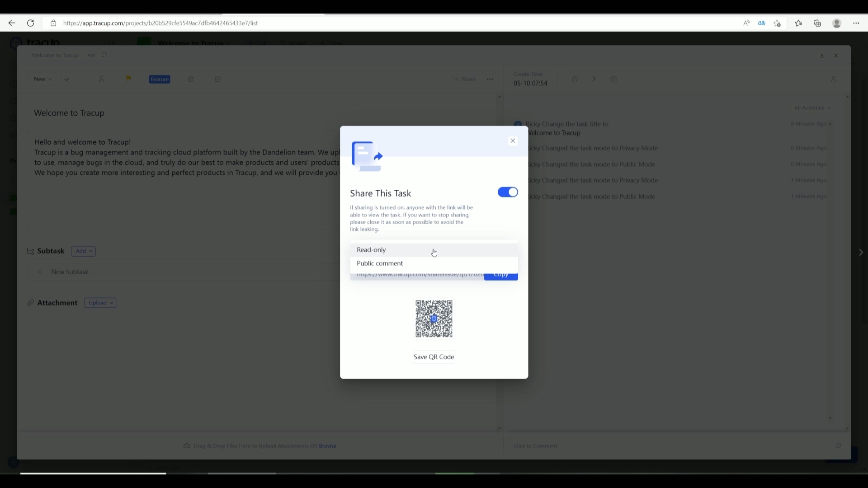This screenshot has width=868, height=488.
Task: Select the Public comment sharing option
Action: 380,263
